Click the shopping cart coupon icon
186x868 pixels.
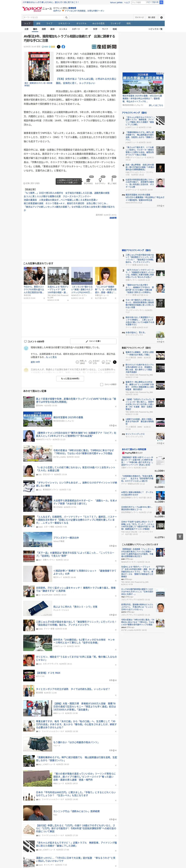(63, 11)
